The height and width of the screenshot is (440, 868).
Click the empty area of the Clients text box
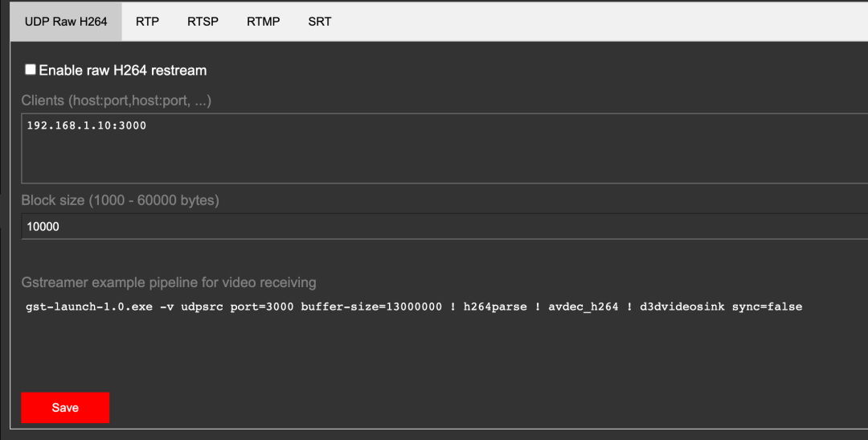(x=442, y=161)
